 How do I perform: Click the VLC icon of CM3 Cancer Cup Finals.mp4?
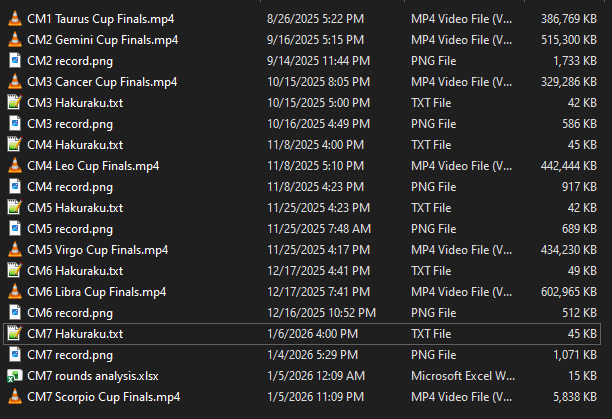coord(15,82)
